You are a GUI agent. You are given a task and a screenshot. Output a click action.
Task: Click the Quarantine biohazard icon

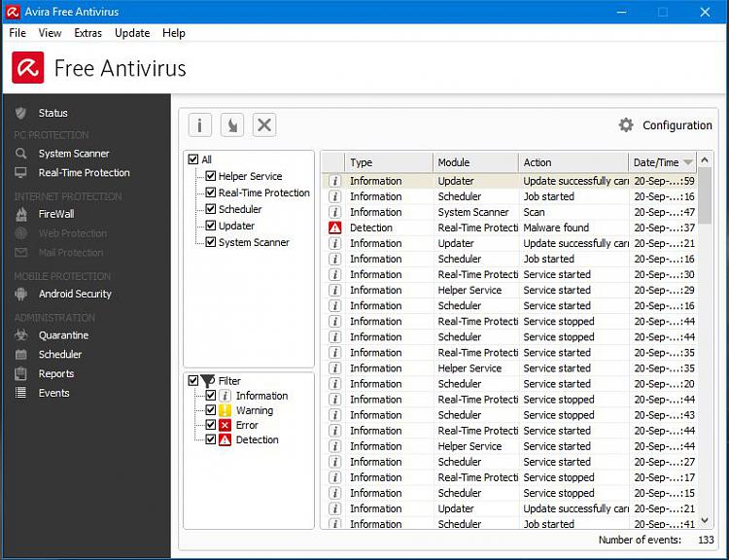pyautogui.click(x=20, y=334)
